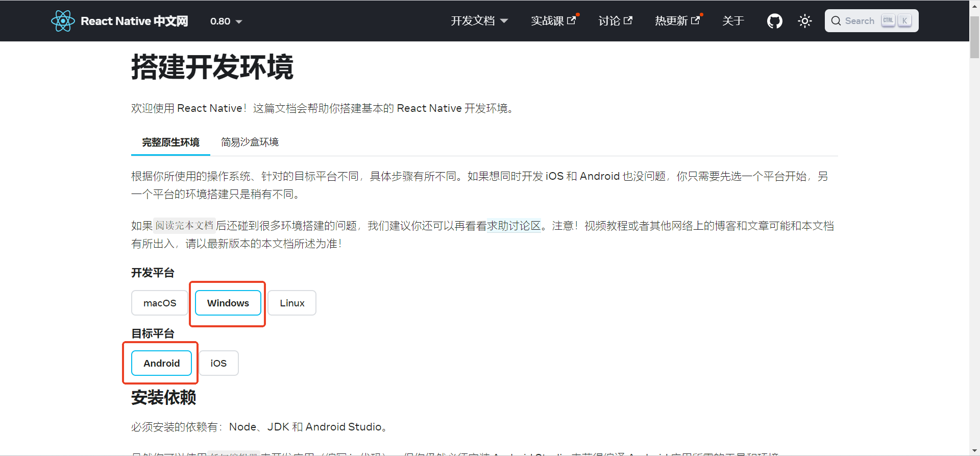Click the 目标平台 label
This screenshot has height=456, width=980.
tap(153, 333)
